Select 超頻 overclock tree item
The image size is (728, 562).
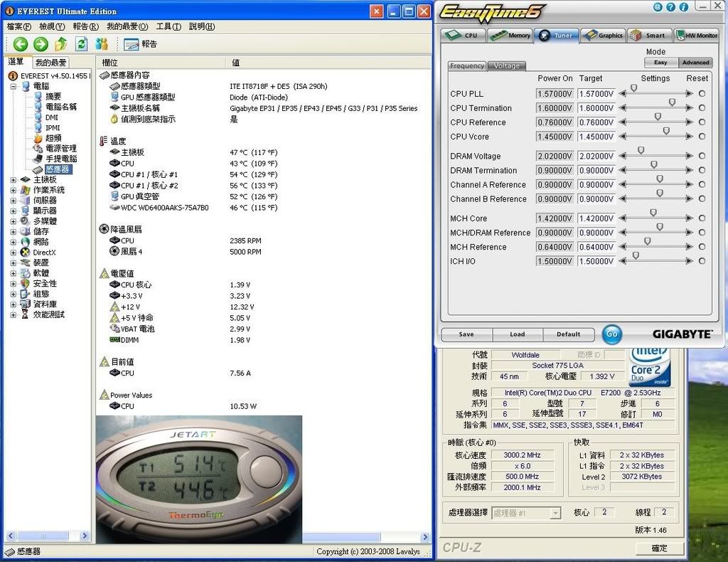coord(53,138)
